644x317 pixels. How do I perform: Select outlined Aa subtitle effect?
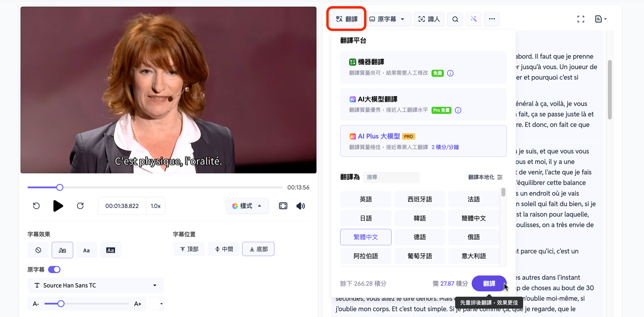point(62,250)
